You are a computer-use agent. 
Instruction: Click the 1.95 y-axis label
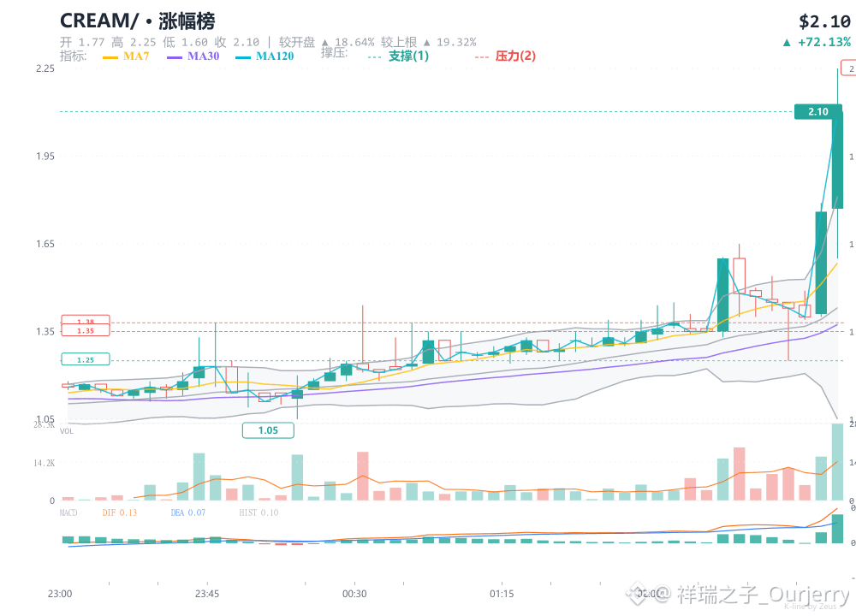pos(45,156)
